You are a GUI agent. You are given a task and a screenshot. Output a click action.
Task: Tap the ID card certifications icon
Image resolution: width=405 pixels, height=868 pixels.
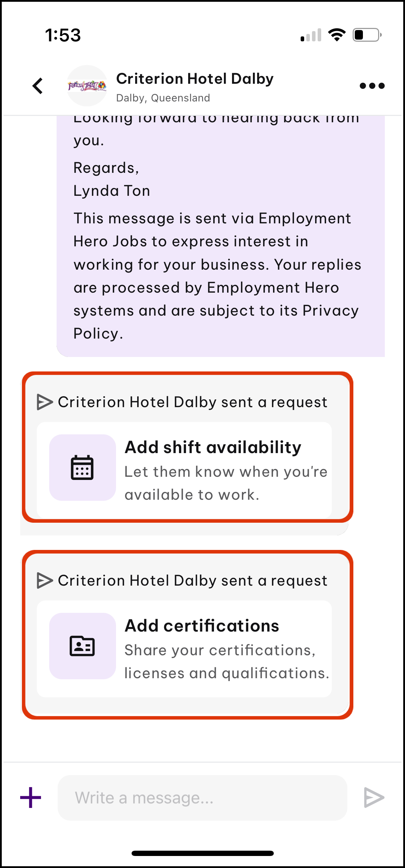click(x=82, y=646)
